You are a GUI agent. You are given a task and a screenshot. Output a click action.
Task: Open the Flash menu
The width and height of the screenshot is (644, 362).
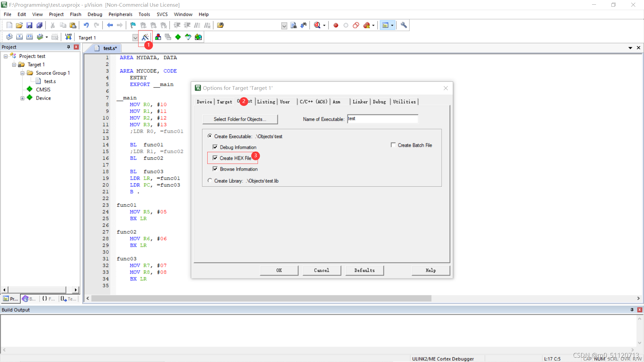coord(75,14)
